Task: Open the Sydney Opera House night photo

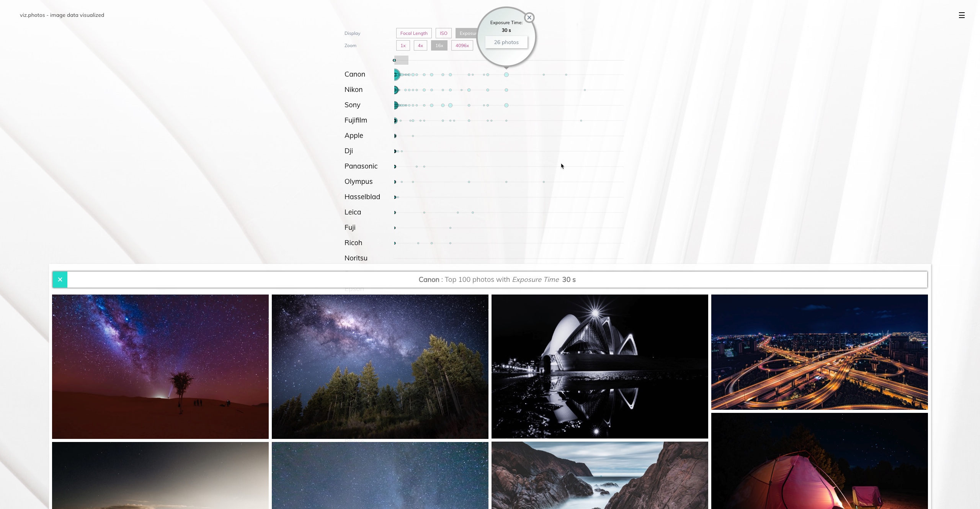Action: tap(599, 367)
